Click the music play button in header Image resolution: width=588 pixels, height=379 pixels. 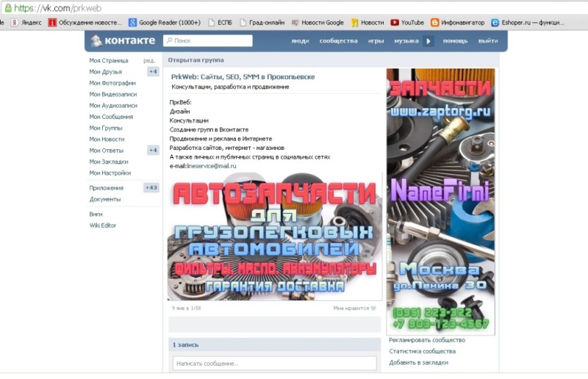tap(429, 41)
